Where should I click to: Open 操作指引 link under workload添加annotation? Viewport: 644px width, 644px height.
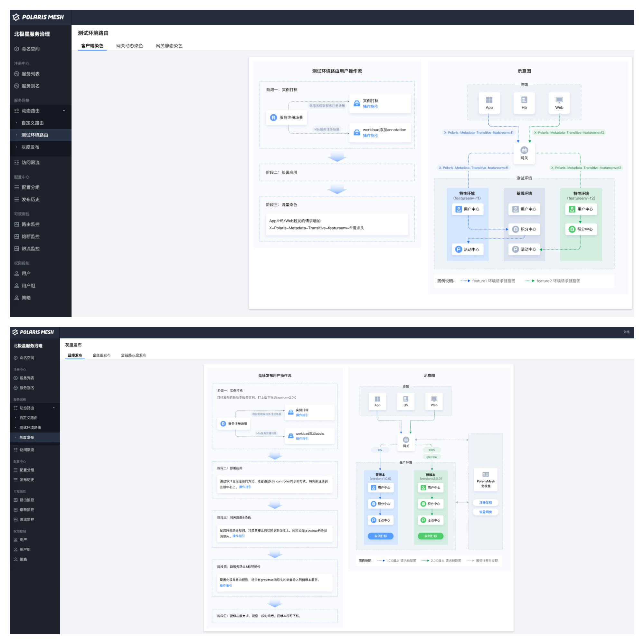[x=370, y=136]
